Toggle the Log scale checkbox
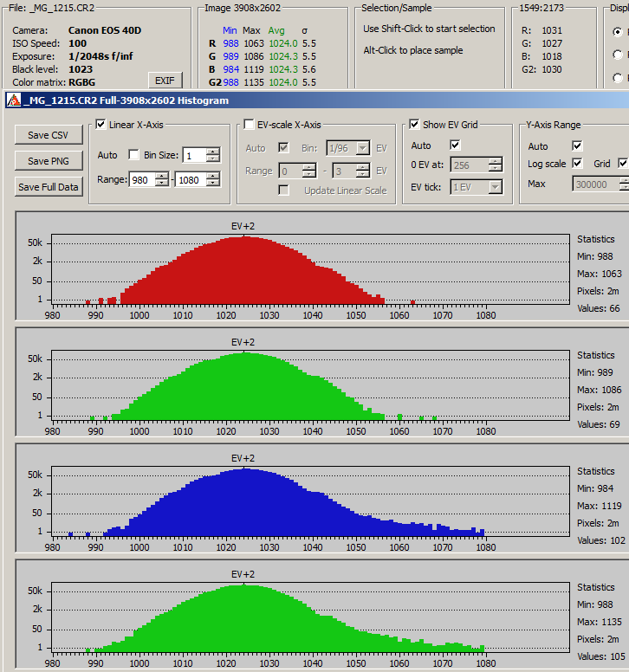Viewport: 629px width, 672px height. (x=577, y=164)
